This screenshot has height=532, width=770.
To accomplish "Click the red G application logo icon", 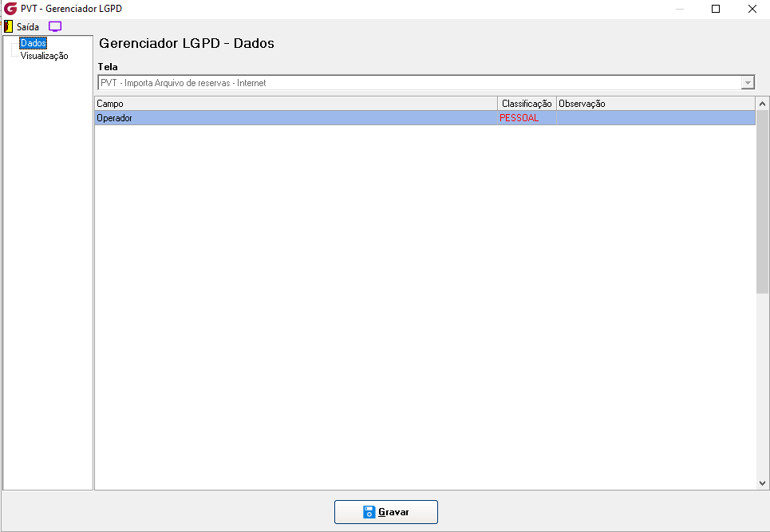I will (x=10, y=8).
